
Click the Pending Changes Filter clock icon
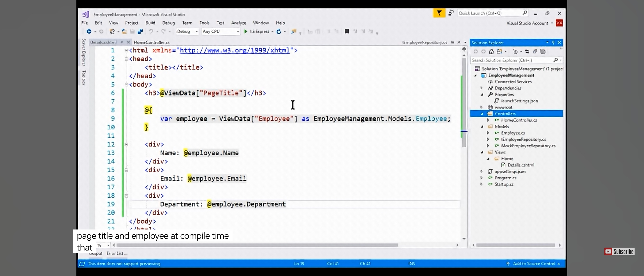[515, 52]
